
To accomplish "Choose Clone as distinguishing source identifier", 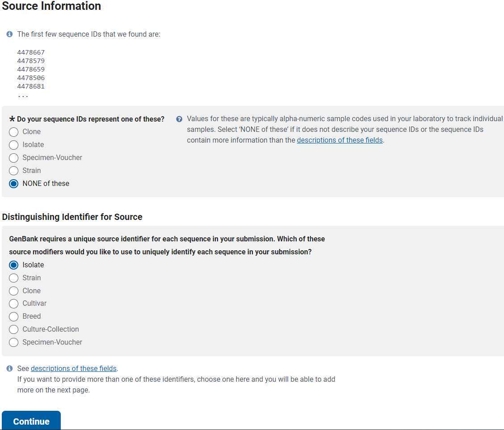I will [x=13, y=291].
